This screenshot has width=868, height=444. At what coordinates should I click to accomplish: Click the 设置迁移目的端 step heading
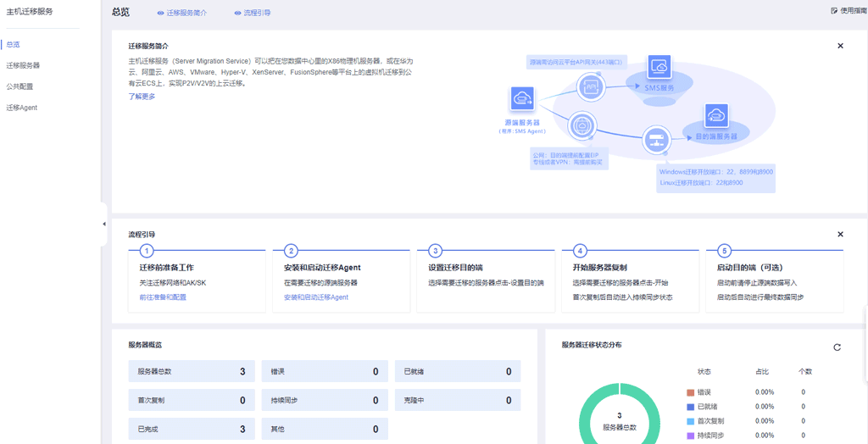click(455, 268)
